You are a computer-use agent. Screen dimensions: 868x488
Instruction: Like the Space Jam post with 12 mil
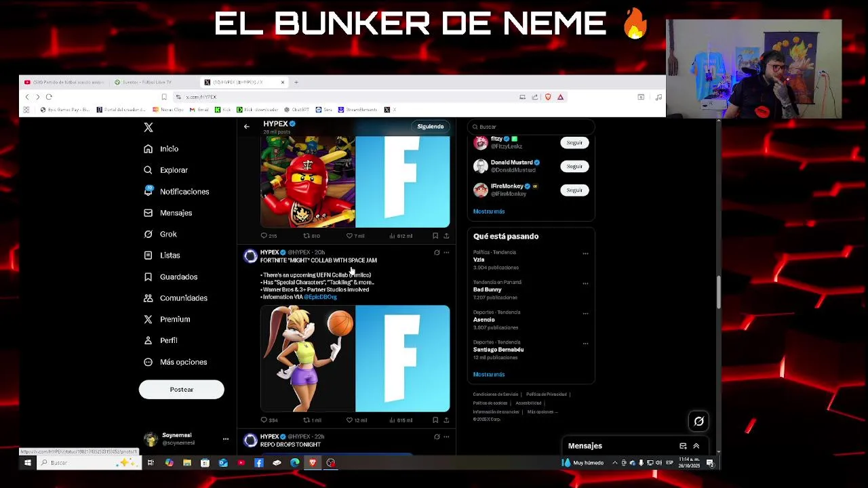[357, 420]
